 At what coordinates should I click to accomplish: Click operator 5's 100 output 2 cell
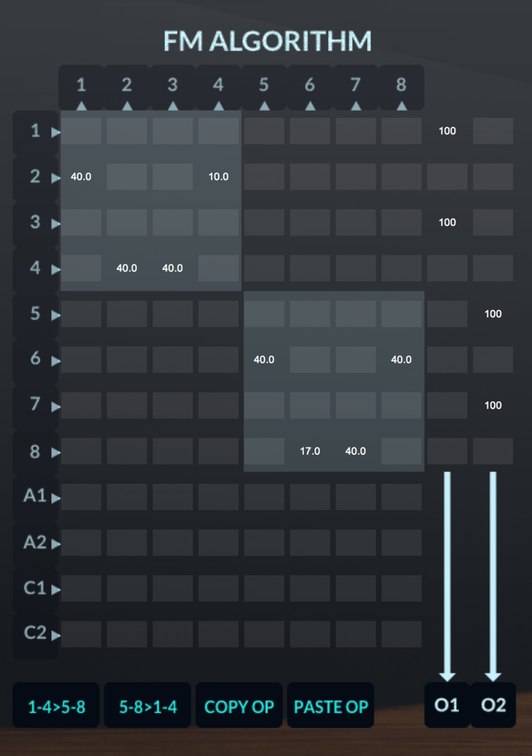click(493, 314)
